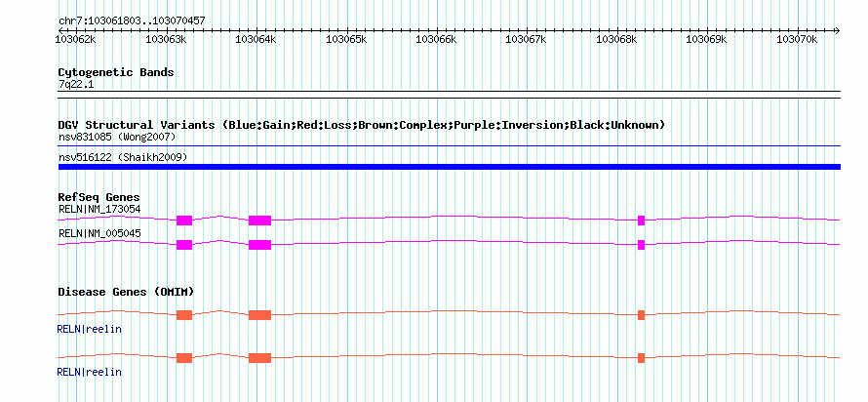This screenshot has width=868, height=402.
Task: Click lower OMIM reelin small exon past 103068k
Action: point(641,358)
